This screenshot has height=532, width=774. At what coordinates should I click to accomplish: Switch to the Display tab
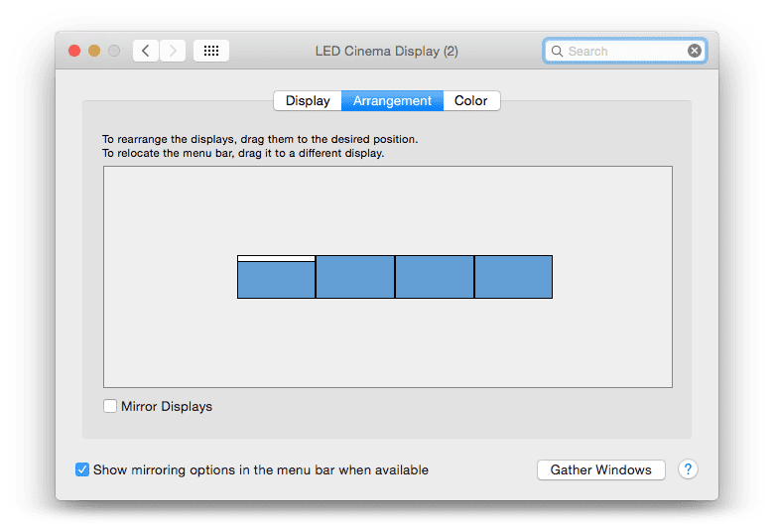tap(308, 101)
